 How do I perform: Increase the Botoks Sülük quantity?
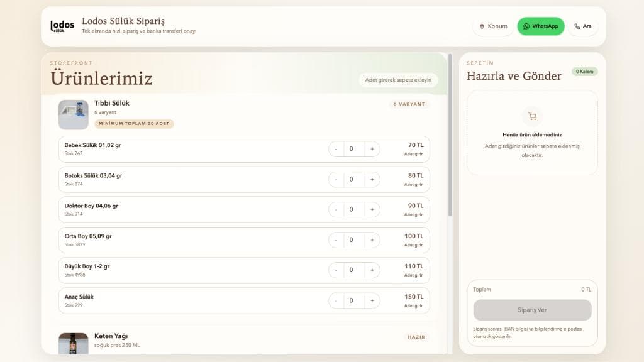[x=373, y=179]
